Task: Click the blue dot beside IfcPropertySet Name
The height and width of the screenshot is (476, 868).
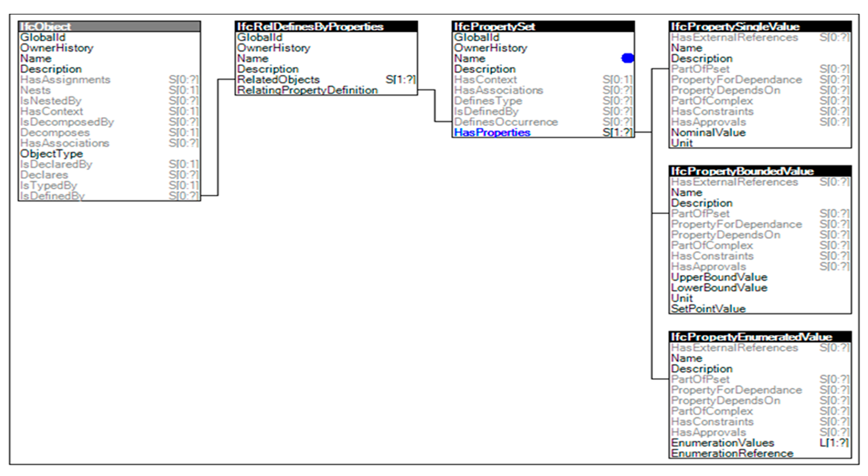Action: (627, 58)
